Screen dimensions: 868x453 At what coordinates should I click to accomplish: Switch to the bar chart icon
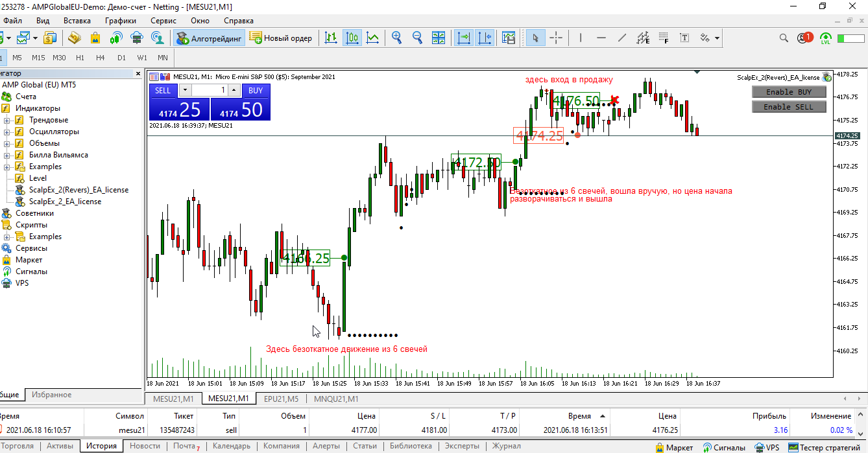[x=332, y=38]
